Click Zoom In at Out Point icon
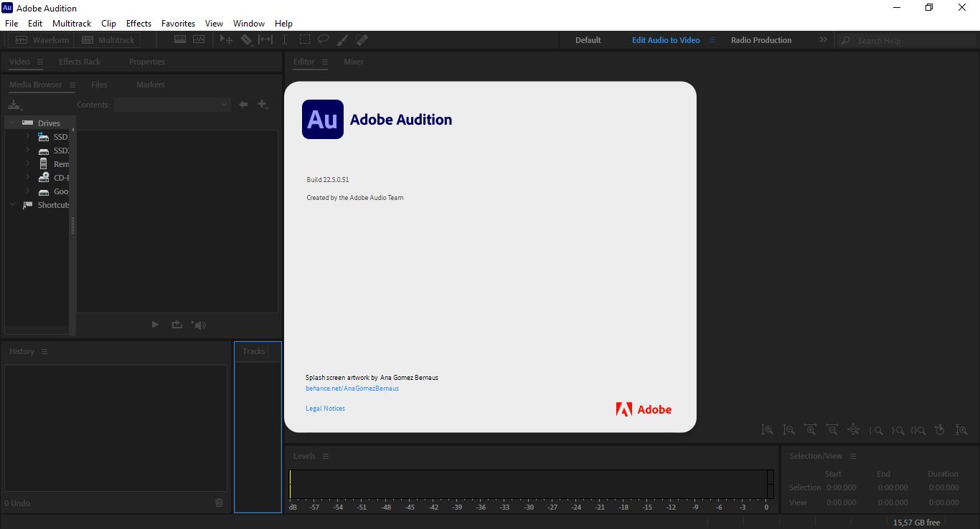 tap(897, 430)
